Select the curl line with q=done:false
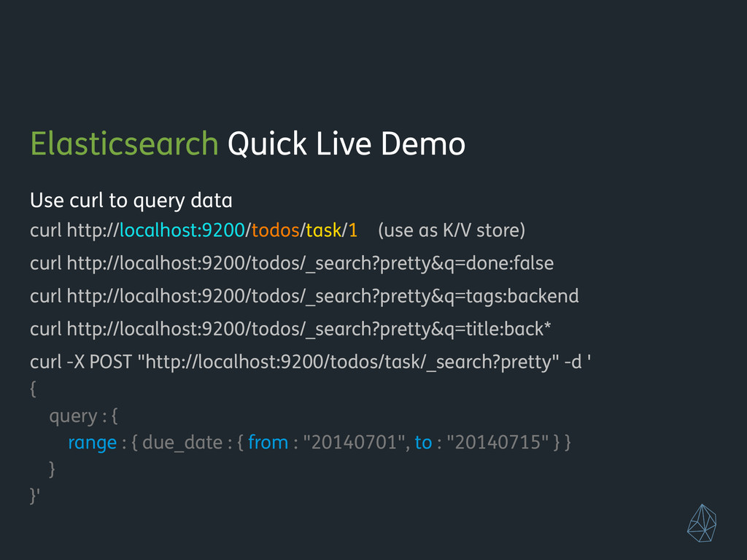Screen dimensions: 747x560 (x=292, y=263)
